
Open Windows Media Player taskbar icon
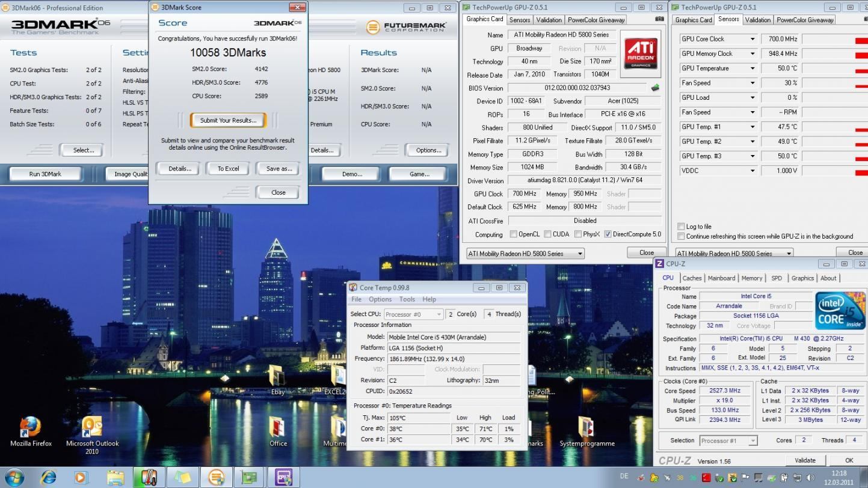coord(81,478)
